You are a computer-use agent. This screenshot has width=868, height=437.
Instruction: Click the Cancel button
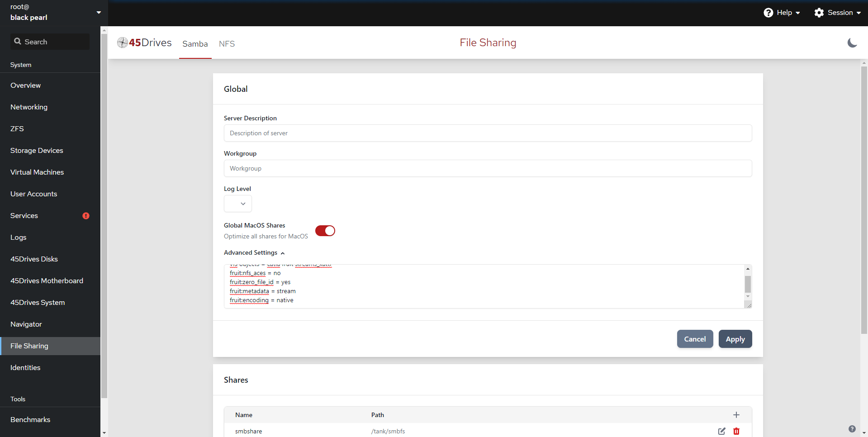pyautogui.click(x=695, y=339)
